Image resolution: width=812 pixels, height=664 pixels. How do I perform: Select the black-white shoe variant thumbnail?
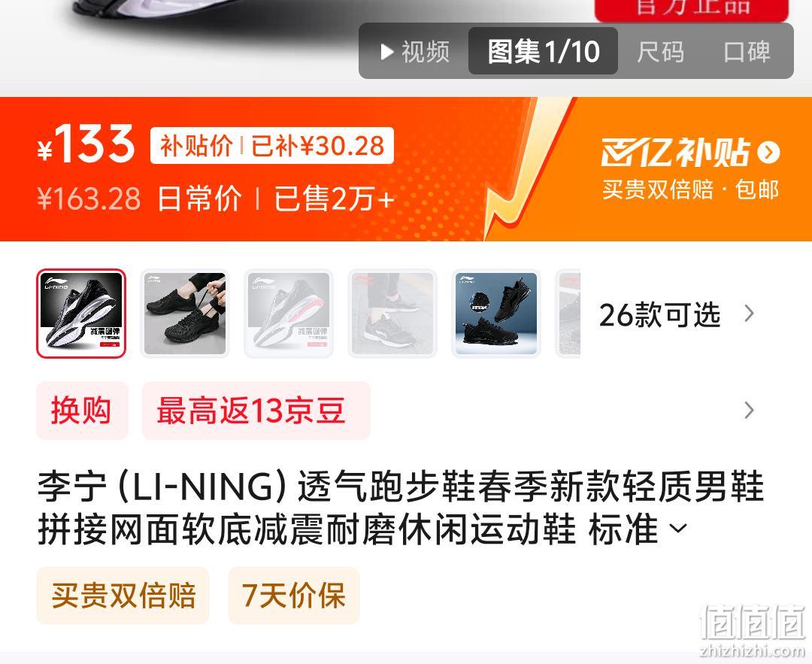tap(81, 314)
